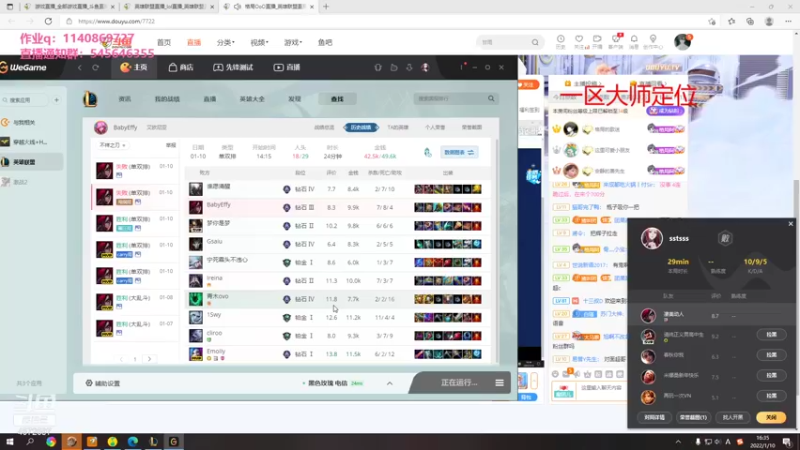The image size is (800, 450).
Task: Open Douyu 视频 dropdown
Action: 259,42
